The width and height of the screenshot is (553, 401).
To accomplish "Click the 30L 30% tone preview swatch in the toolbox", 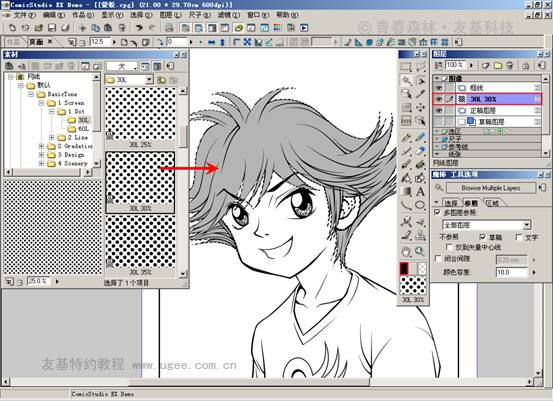I will click(413, 285).
